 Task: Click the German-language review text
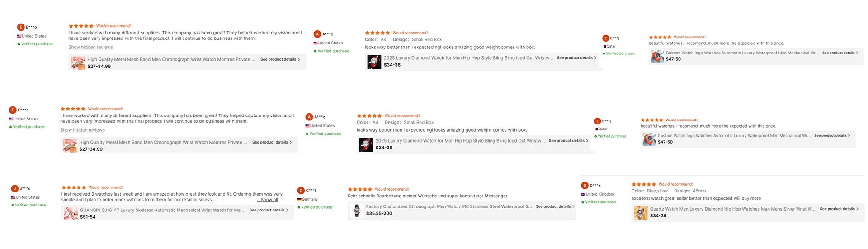point(427,196)
